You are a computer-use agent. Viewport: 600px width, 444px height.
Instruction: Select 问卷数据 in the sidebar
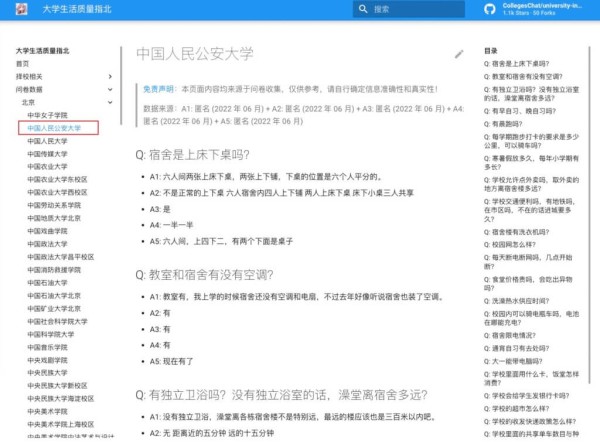point(29,89)
